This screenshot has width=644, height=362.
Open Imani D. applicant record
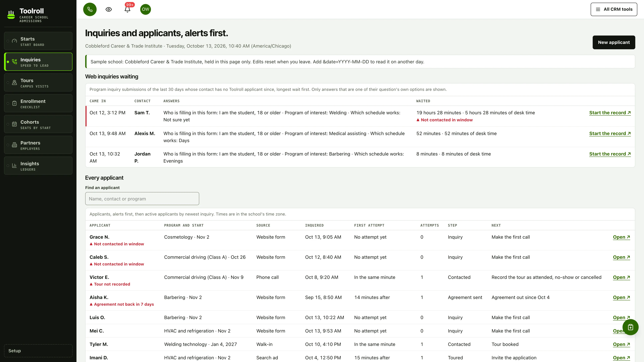(x=621, y=358)
